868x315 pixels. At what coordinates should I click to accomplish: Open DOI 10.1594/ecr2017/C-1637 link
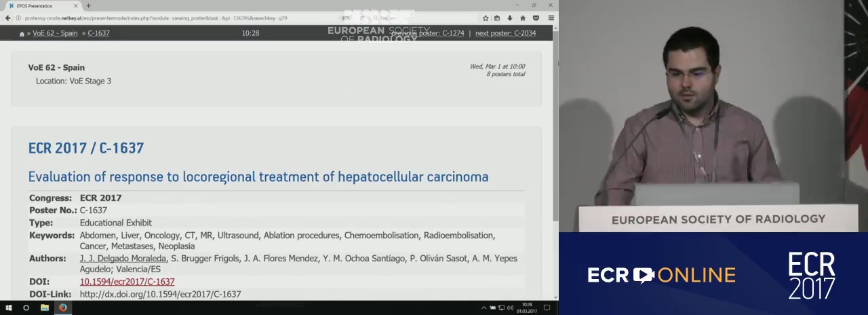(127, 281)
